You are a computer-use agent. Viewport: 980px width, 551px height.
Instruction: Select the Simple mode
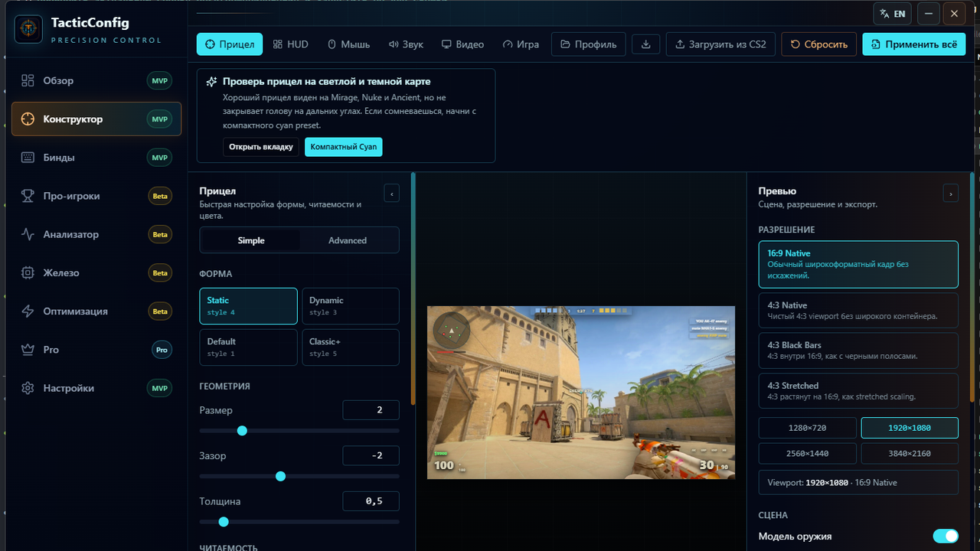(x=251, y=240)
